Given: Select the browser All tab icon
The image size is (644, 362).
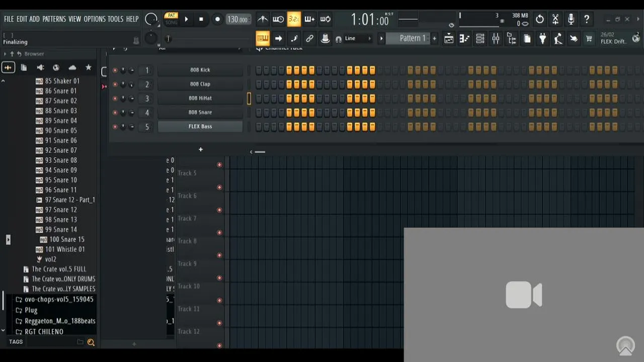Looking at the screenshot, I should click(8, 67).
